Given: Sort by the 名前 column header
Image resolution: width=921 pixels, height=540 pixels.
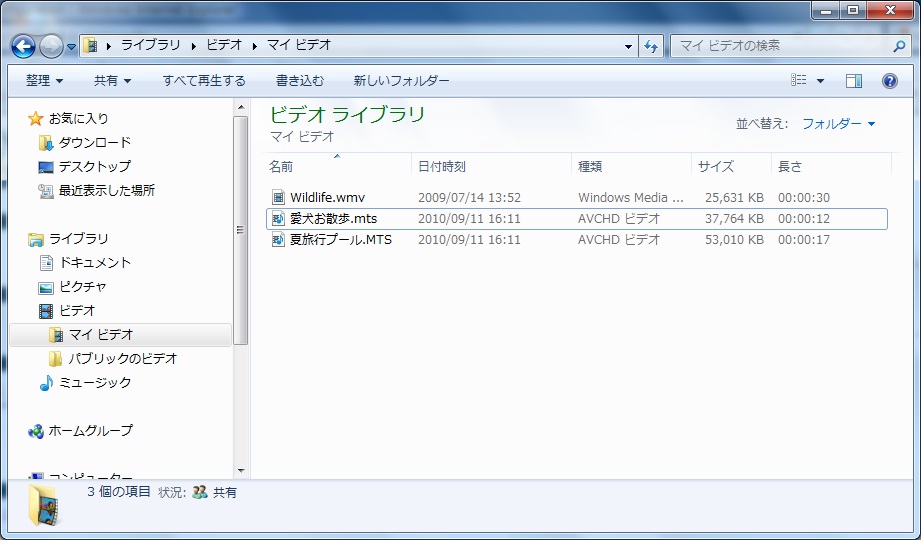Looking at the screenshot, I should coord(338,166).
